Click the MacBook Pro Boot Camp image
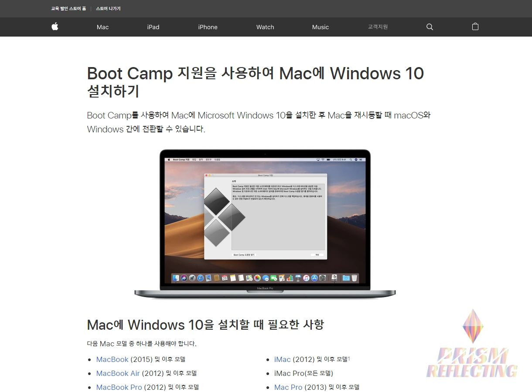The height and width of the screenshot is (392, 532). 265,224
